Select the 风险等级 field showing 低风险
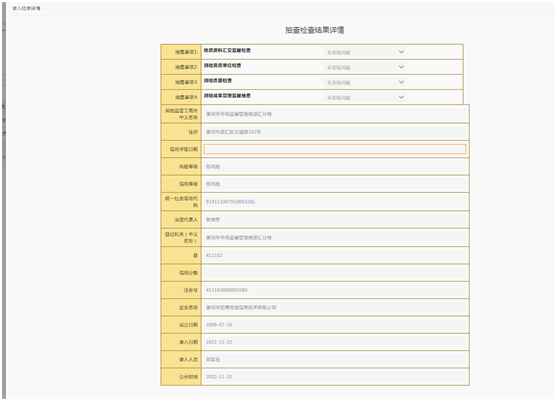Image resolution: width=557 pixels, height=401 pixels. 335,167
